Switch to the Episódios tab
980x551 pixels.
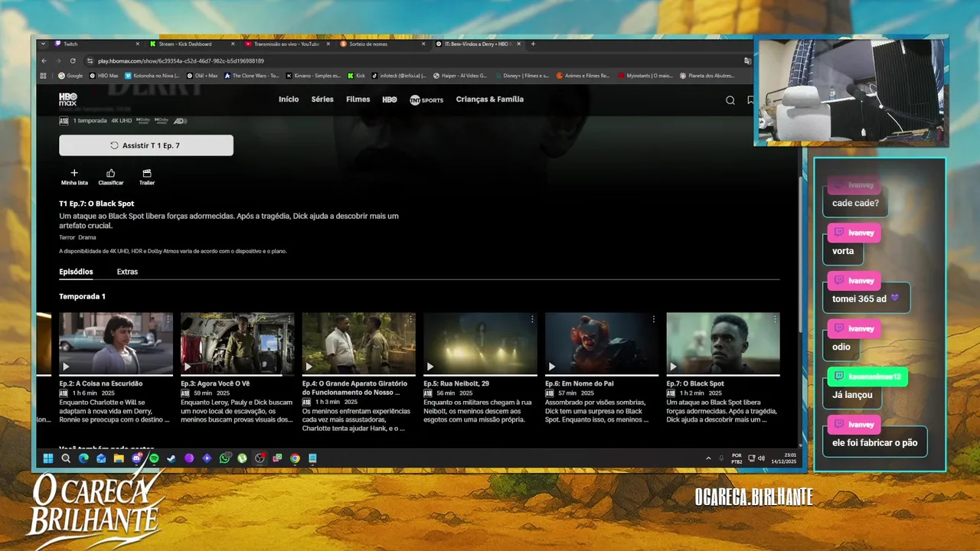76,272
